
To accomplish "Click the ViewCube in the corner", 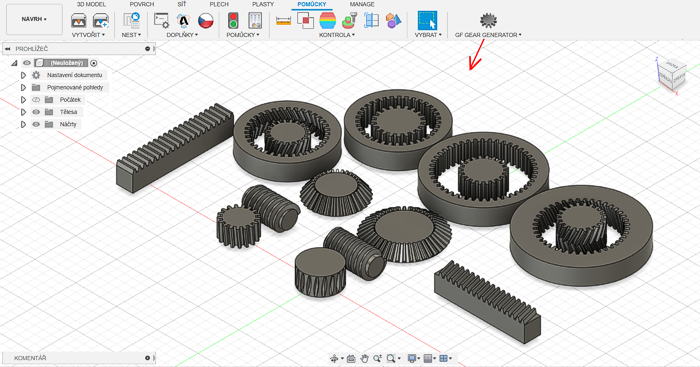I will click(671, 75).
